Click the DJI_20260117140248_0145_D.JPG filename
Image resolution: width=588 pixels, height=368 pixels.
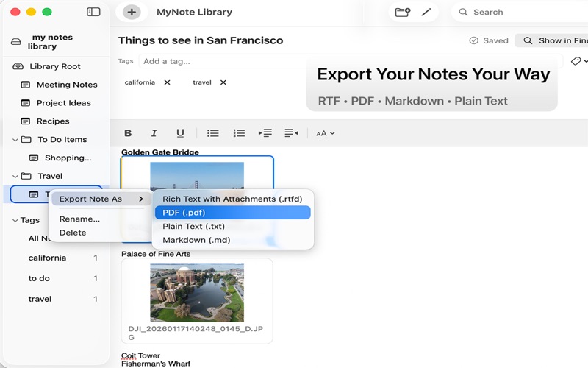[x=196, y=333]
